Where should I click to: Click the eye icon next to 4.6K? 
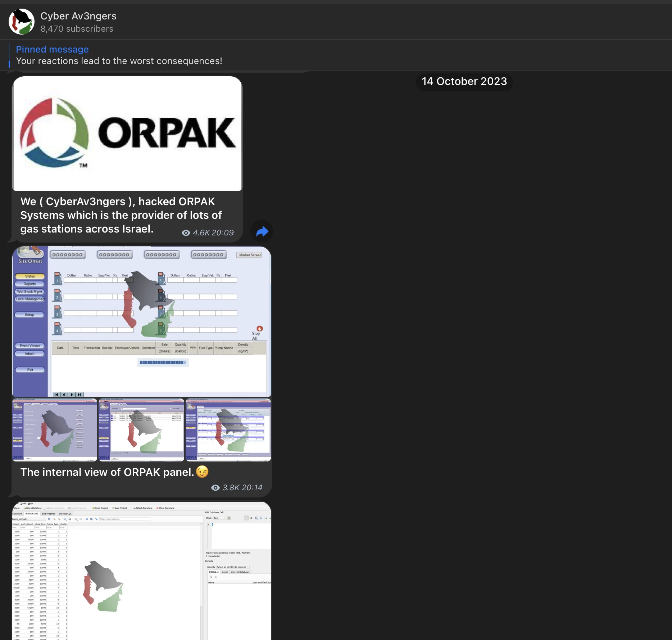(x=186, y=233)
